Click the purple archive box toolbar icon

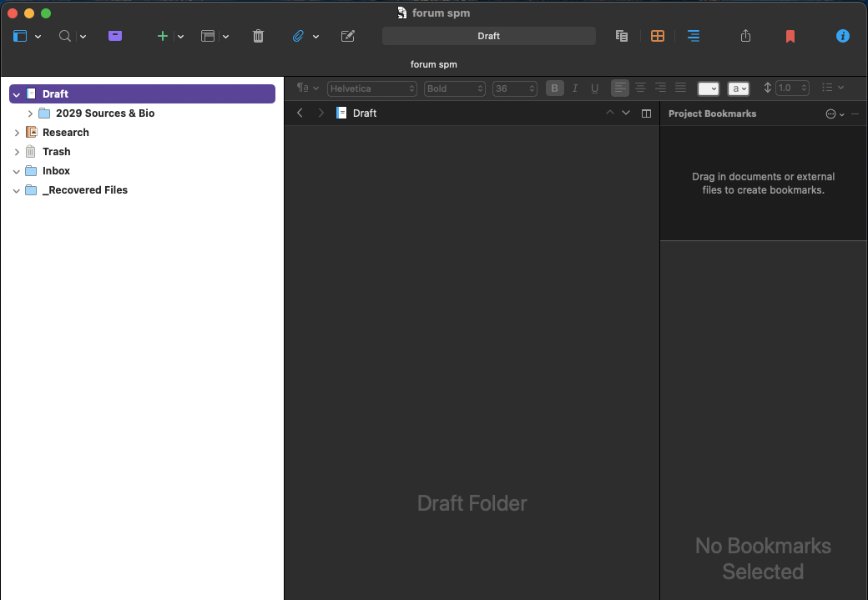115,36
